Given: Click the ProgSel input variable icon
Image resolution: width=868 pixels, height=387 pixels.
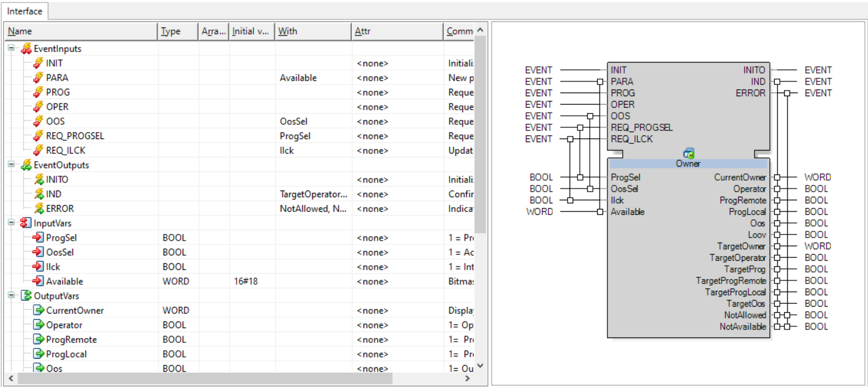Looking at the screenshot, I should 39,238.
